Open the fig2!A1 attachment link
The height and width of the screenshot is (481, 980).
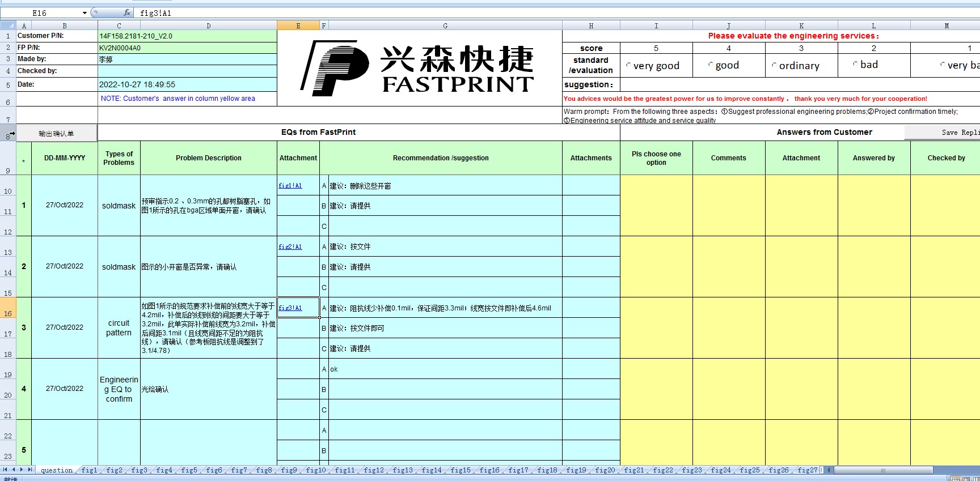point(290,246)
